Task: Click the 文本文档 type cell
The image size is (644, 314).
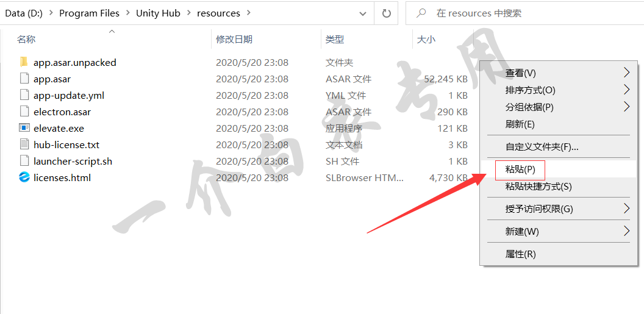Action: (x=344, y=145)
